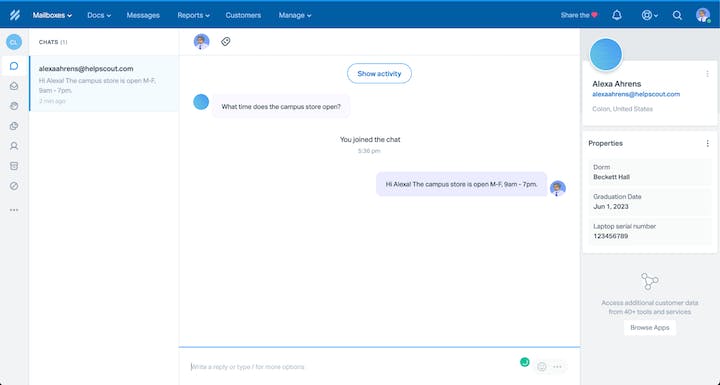720x385 pixels.
Task: Open the Docs dropdown menu
Action: click(99, 15)
